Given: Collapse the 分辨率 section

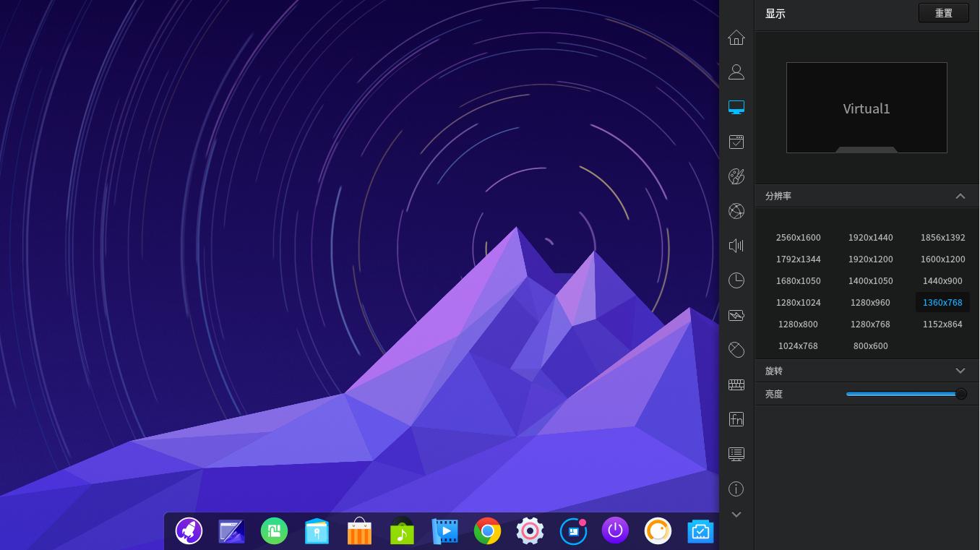Looking at the screenshot, I should (x=960, y=196).
